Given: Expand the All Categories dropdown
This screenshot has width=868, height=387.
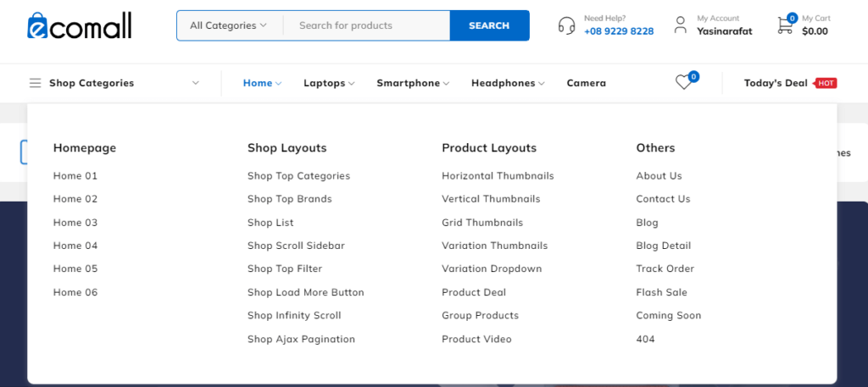Looking at the screenshot, I should click(229, 25).
